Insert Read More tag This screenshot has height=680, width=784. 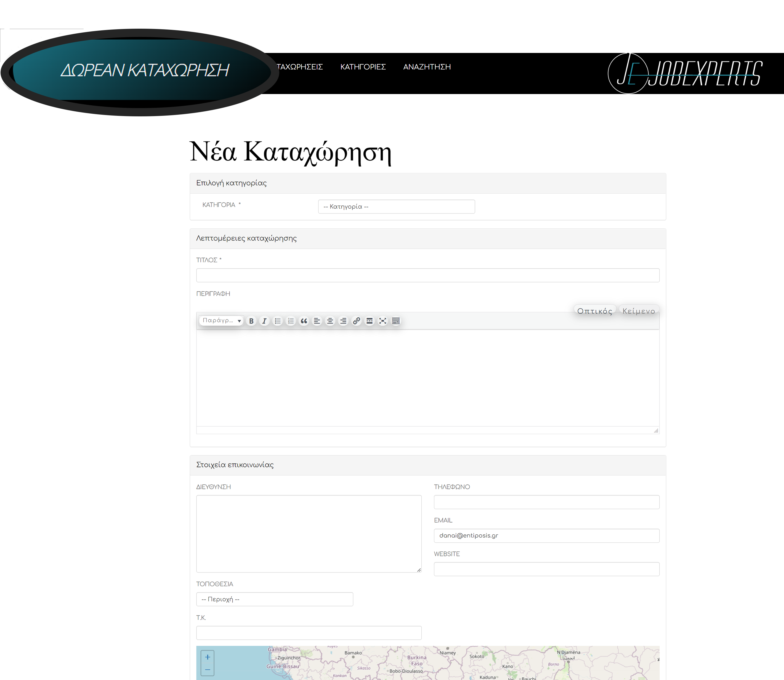pyautogui.click(x=370, y=321)
